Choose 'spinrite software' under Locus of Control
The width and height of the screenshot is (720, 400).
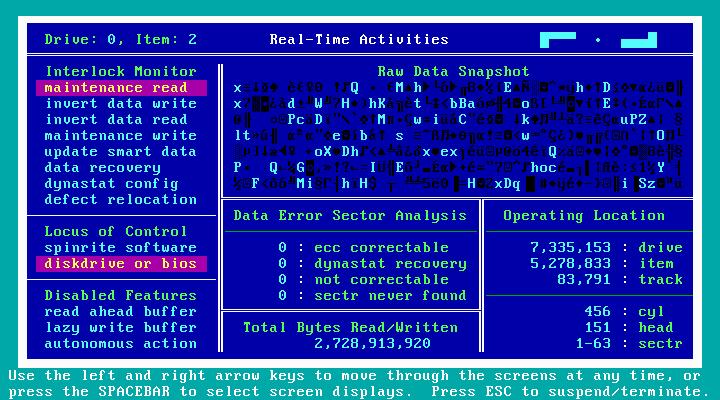click(x=120, y=248)
